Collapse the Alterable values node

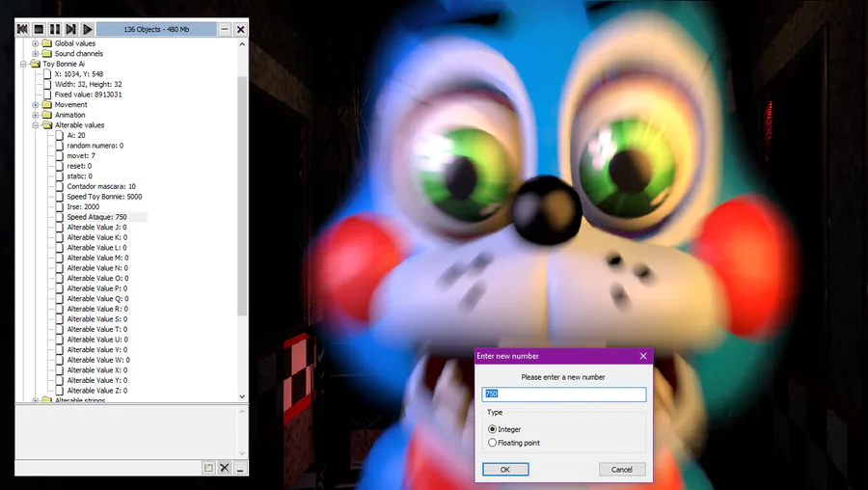click(36, 125)
